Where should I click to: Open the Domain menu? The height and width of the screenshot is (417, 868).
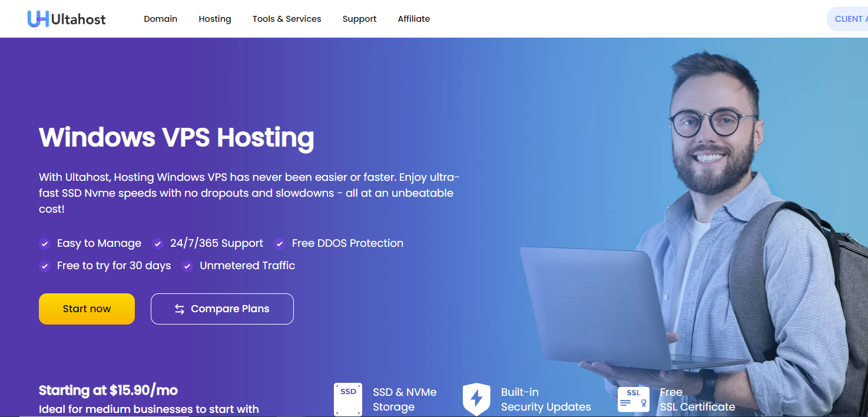coord(160,19)
